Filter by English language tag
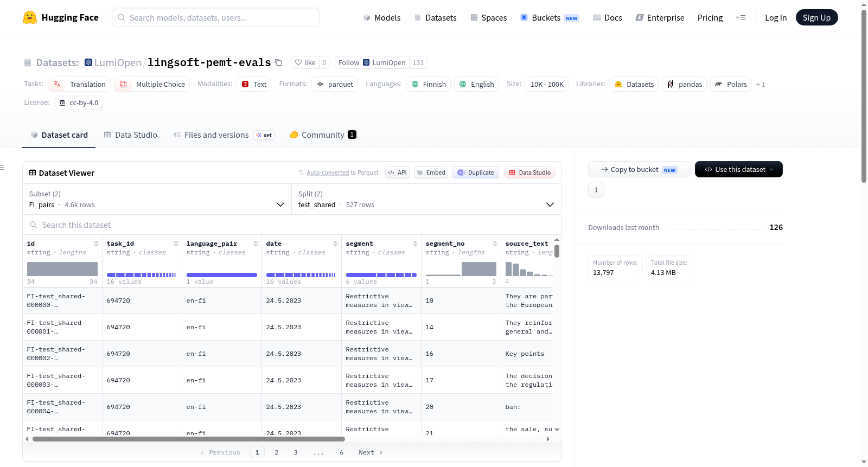 476,84
